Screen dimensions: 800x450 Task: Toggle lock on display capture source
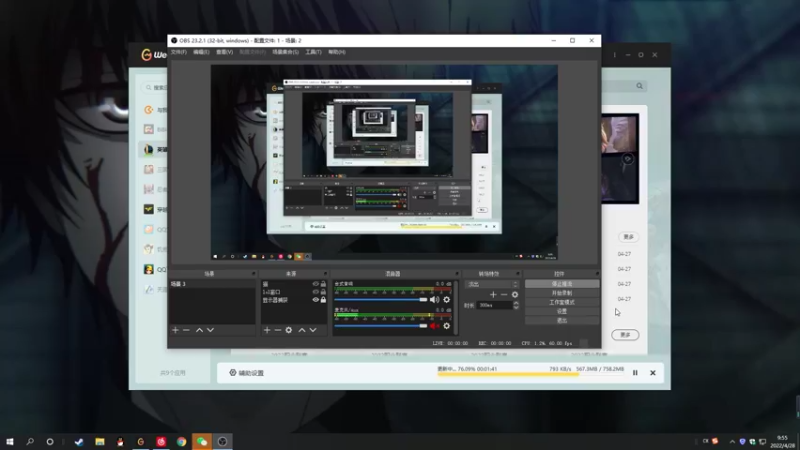click(x=323, y=300)
